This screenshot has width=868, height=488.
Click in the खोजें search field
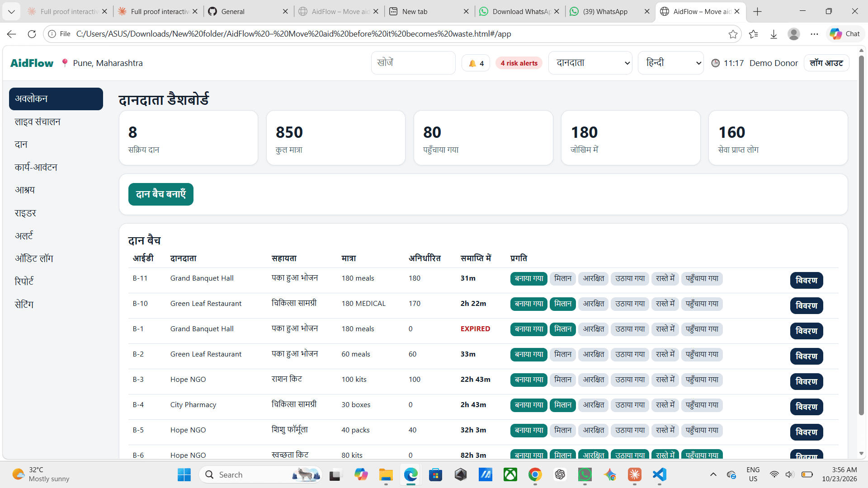pos(413,63)
